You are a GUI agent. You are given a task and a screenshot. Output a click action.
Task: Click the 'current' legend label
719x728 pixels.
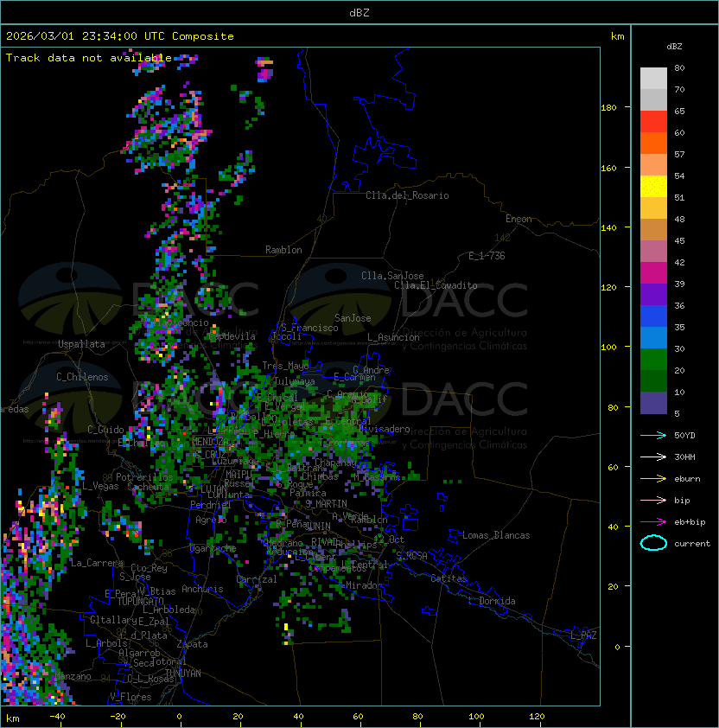tap(692, 544)
